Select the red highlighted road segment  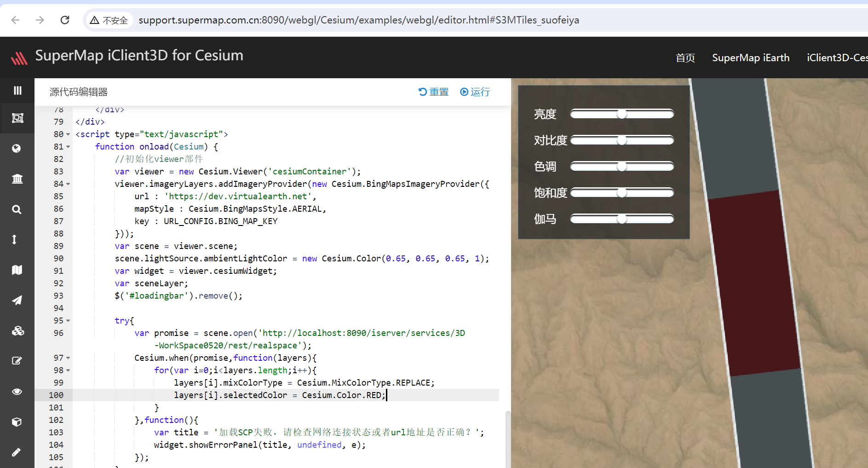tap(754, 283)
